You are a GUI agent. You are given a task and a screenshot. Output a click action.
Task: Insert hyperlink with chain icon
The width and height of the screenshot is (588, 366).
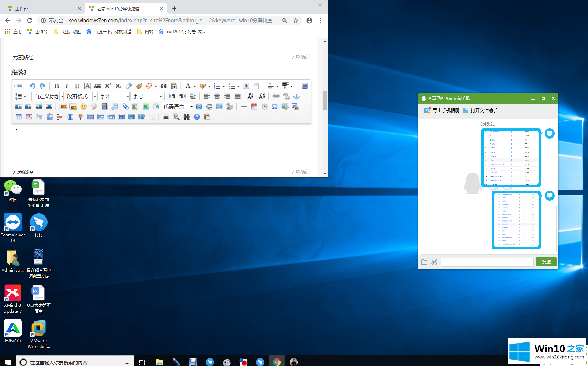[276, 96]
